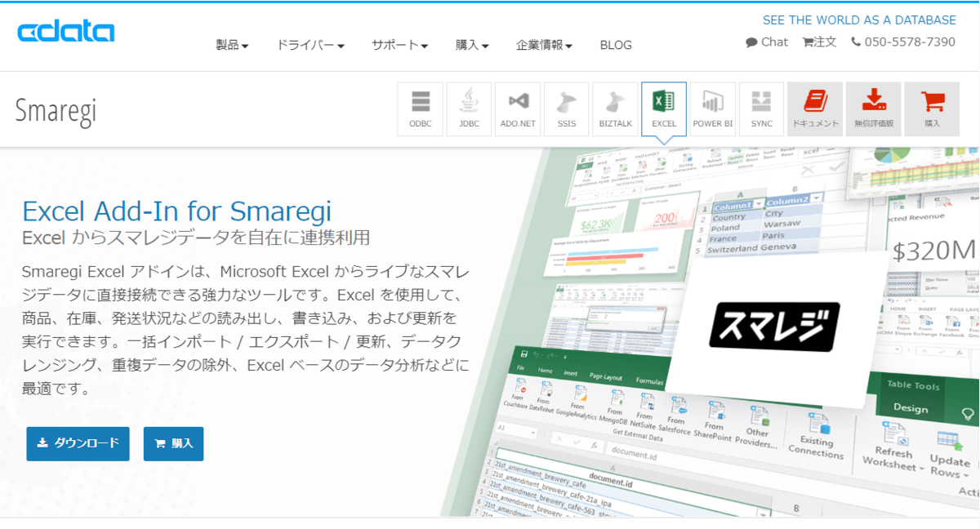
Task: Go to the BLOG page
Action: pyautogui.click(x=616, y=45)
